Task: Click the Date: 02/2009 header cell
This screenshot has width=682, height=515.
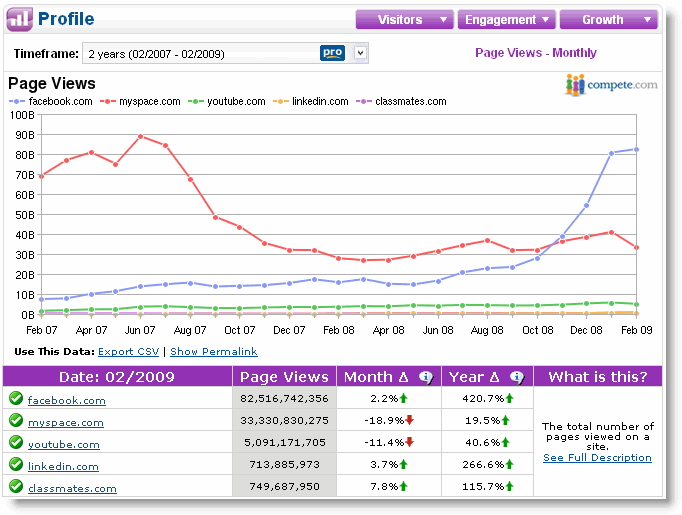Action: [117, 377]
